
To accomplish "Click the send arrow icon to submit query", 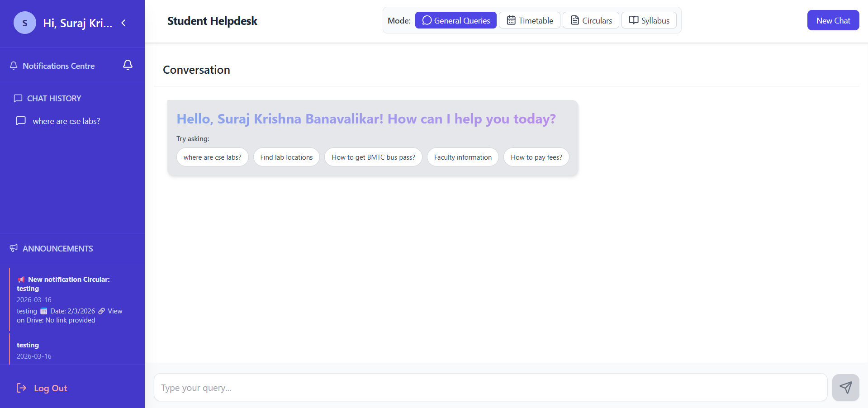I will [845, 387].
